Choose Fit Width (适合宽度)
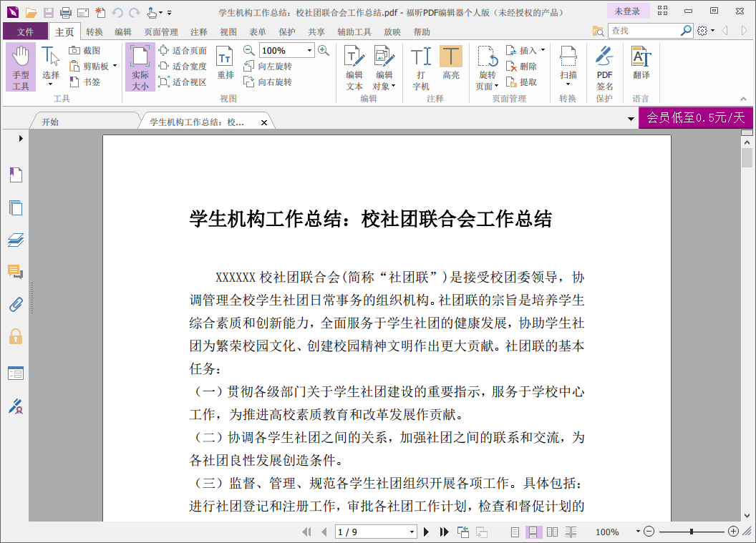This screenshot has height=543, width=756. point(183,66)
